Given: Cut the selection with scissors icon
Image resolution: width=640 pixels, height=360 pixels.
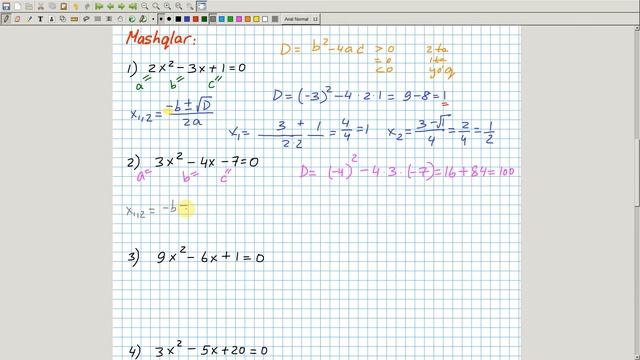Looking at the screenshot, I should 41,7.
